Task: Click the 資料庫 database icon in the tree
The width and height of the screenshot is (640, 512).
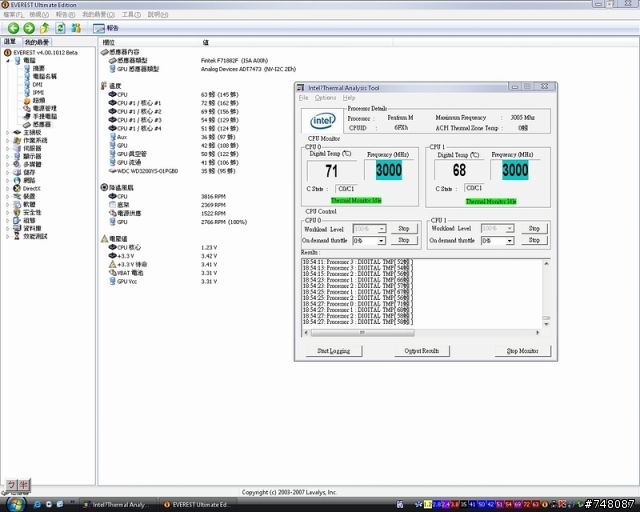Action: pos(17,228)
